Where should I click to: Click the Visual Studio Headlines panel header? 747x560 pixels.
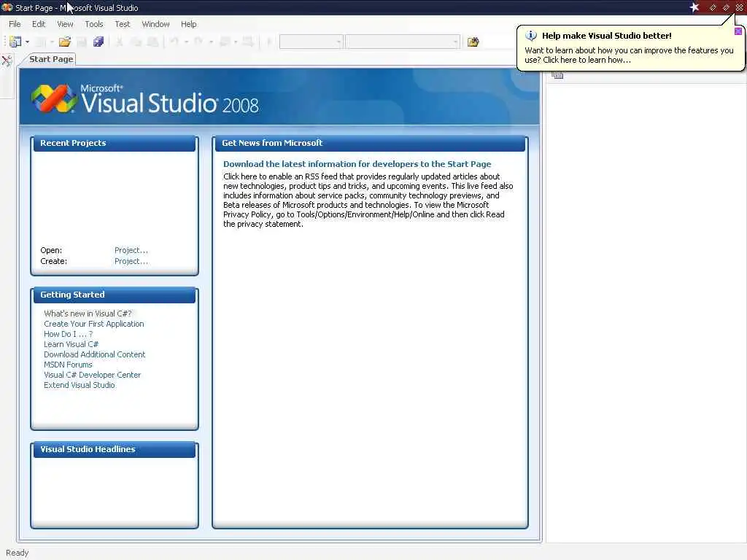115,449
